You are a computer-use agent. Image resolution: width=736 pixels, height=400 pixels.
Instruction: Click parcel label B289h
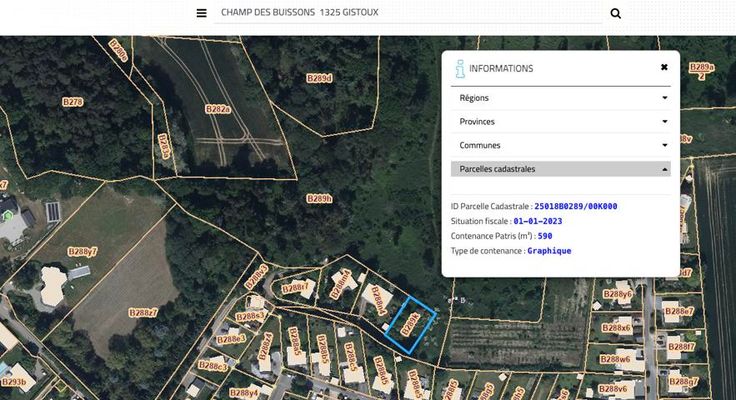319,199
